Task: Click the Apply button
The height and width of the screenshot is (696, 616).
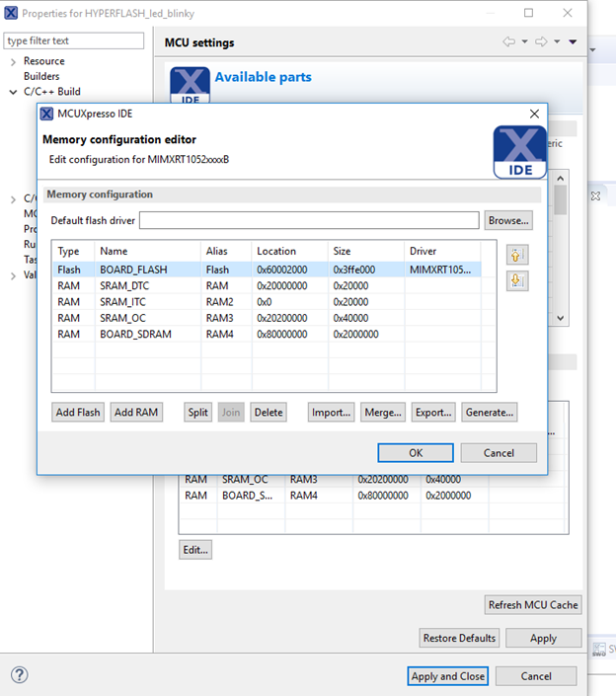Action: (x=543, y=638)
